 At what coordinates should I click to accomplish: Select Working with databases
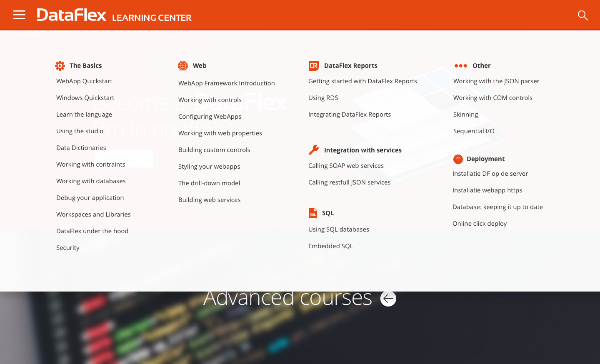coord(91,181)
